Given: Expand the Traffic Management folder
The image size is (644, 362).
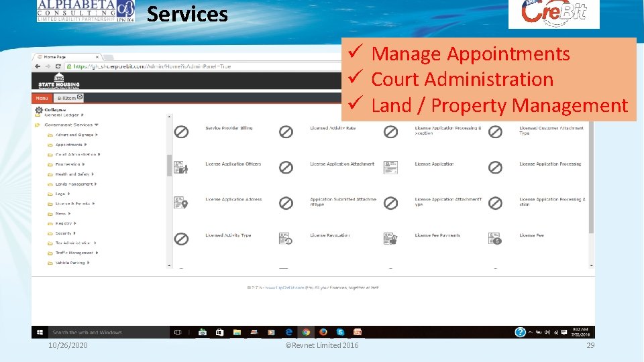Looking at the screenshot, I should tap(97, 253).
